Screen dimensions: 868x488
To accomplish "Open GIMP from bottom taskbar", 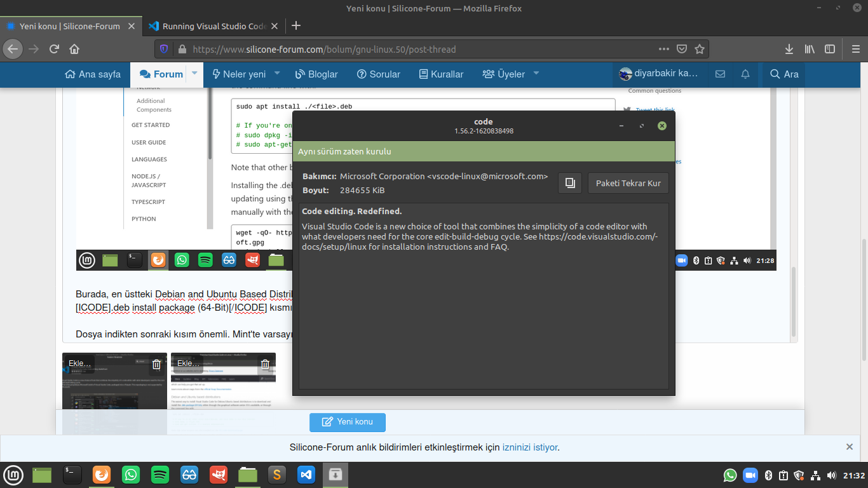I will click(219, 474).
